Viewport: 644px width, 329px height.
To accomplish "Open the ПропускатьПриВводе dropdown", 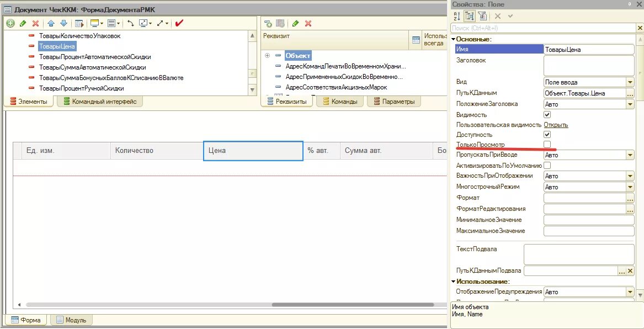I will point(630,155).
